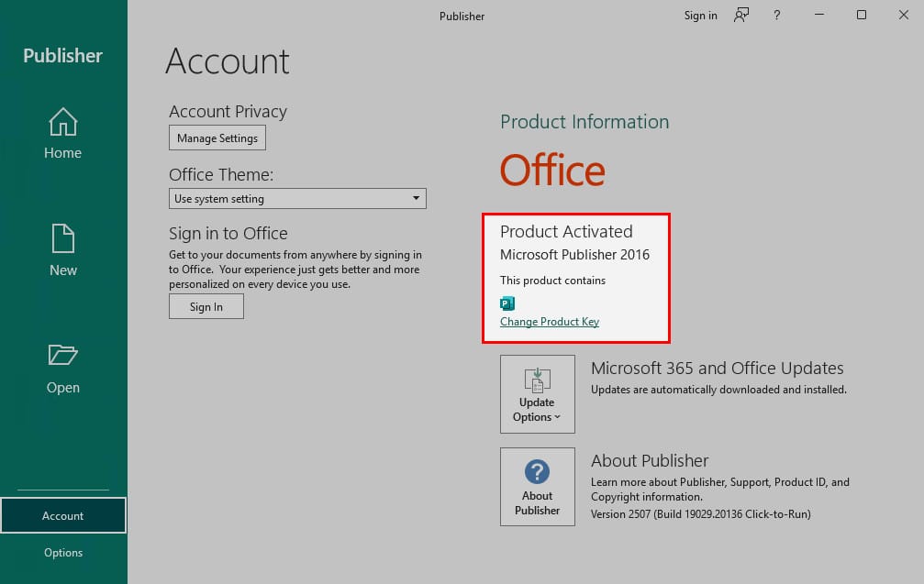Click Sign in at the title bar
Image resolution: width=924 pixels, height=584 pixels.
tap(701, 16)
